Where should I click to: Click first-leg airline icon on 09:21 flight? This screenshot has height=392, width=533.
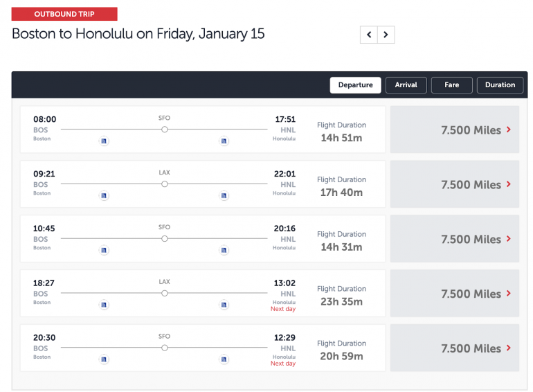coord(105,196)
